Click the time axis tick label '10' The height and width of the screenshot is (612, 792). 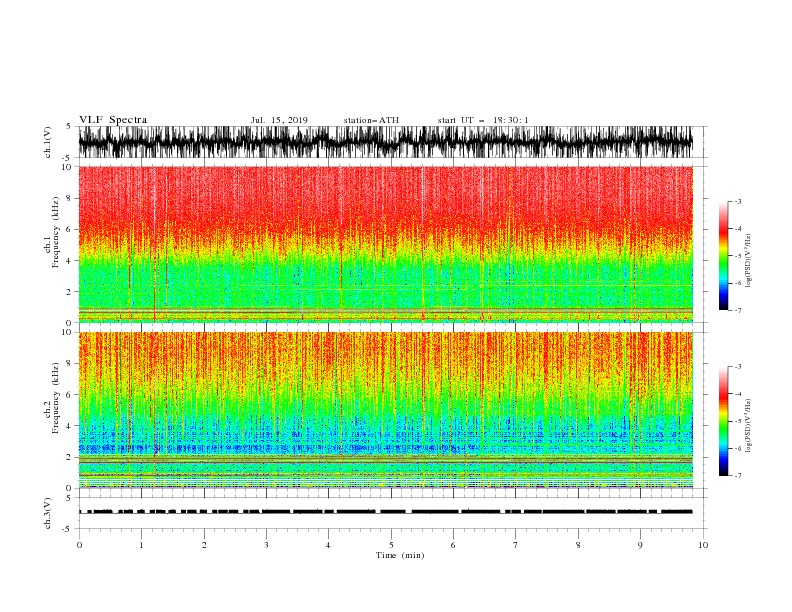click(x=703, y=545)
